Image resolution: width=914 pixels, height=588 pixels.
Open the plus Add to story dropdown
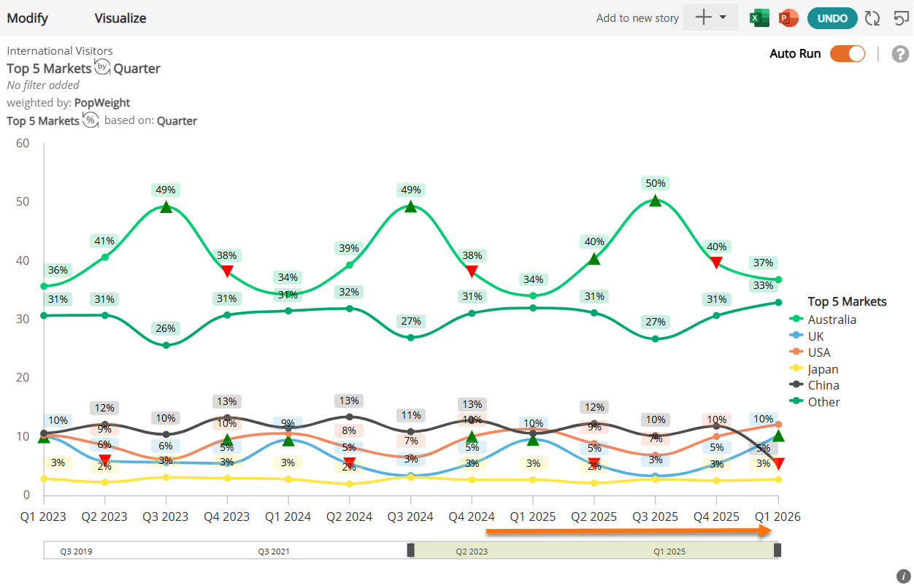click(x=710, y=18)
